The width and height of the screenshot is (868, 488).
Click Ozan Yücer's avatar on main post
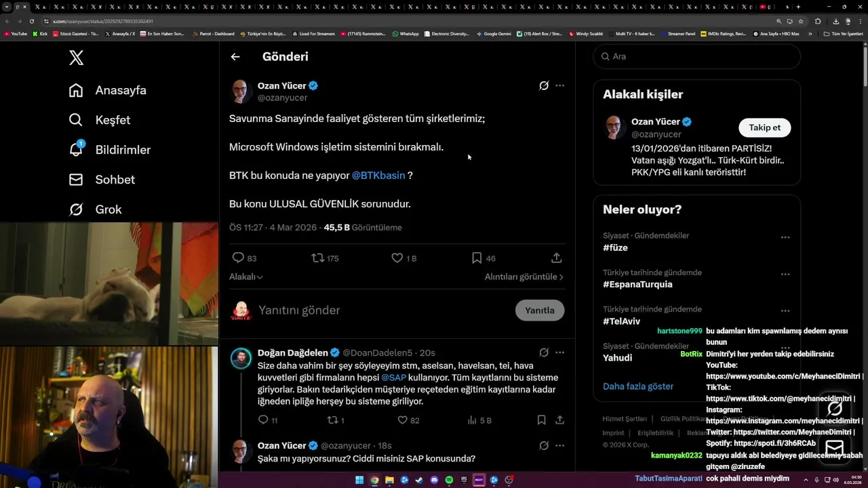240,91
